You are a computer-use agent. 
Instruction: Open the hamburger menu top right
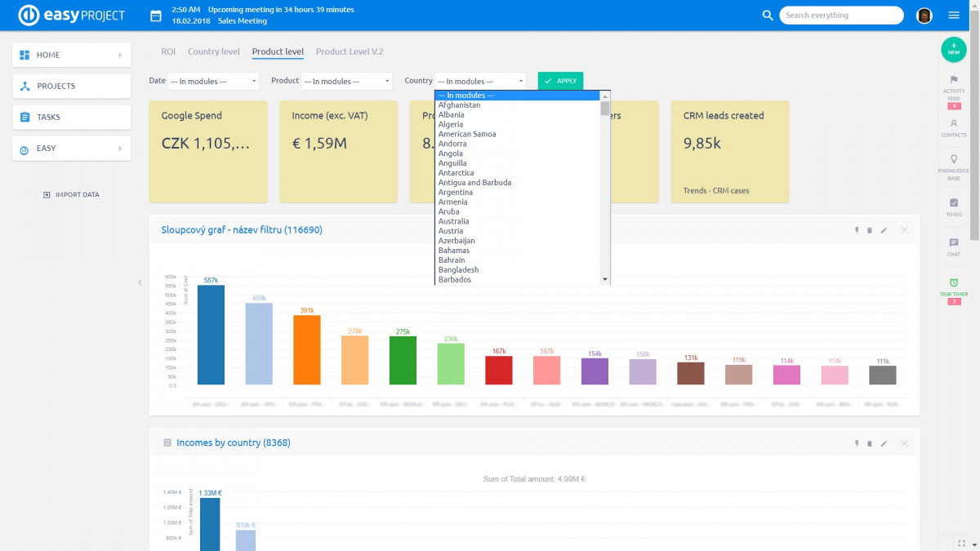click(x=954, y=15)
